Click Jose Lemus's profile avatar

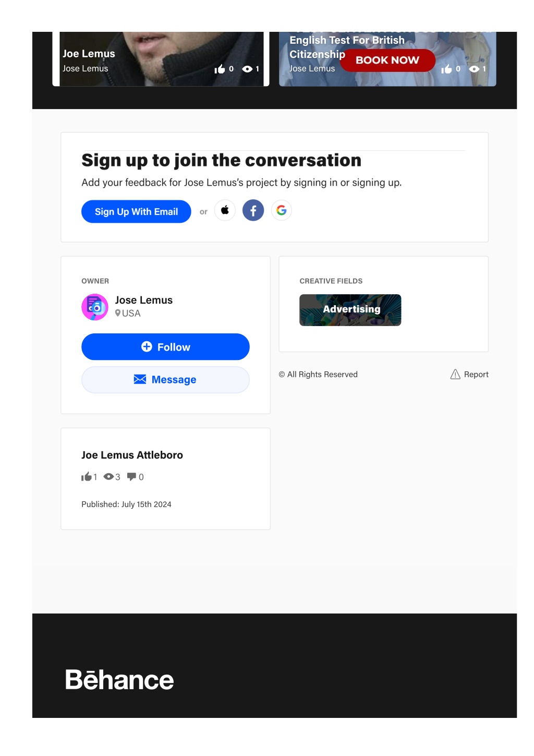click(x=95, y=307)
